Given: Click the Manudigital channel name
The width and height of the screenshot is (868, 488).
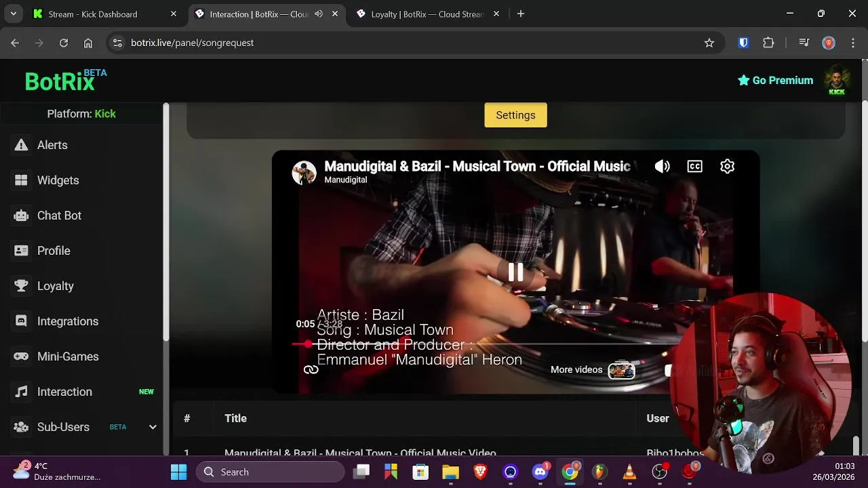Looking at the screenshot, I should 345,180.
